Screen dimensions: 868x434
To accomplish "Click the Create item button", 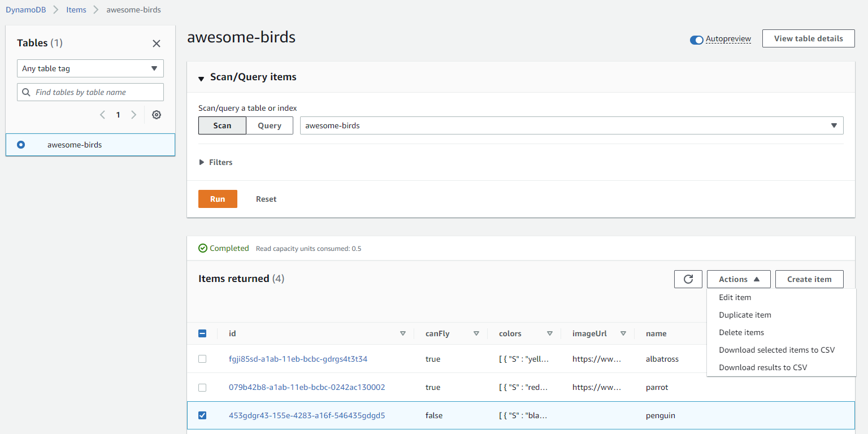I will pyautogui.click(x=809, y=279).
